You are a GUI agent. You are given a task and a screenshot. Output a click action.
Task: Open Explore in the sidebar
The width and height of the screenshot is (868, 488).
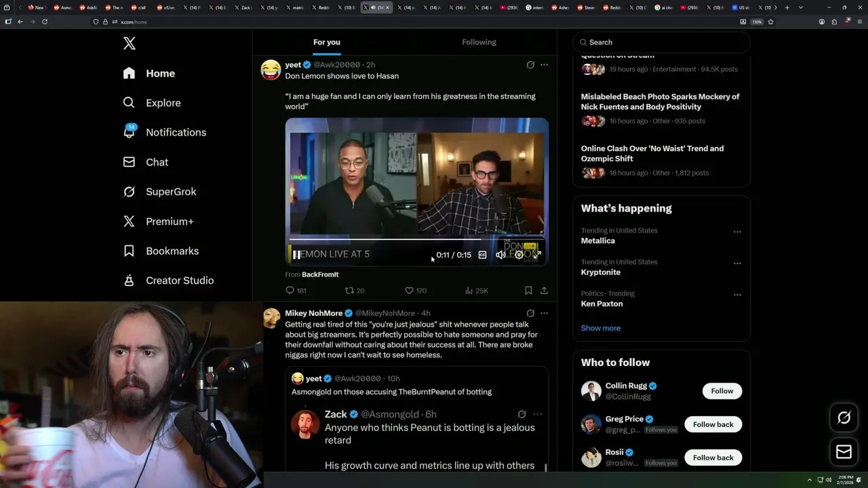[152, 103]
